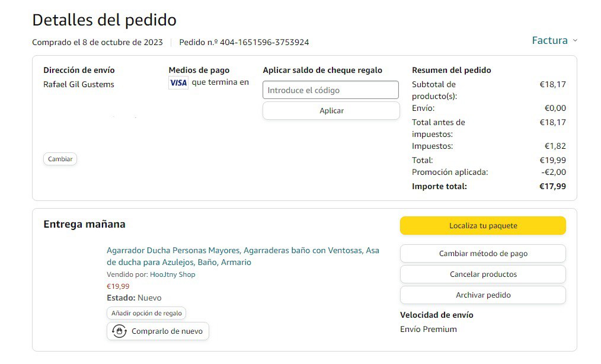Click the Entrega mañana heading
The height and width of the screenshot is (364, 601).
(x=84, y=225)
